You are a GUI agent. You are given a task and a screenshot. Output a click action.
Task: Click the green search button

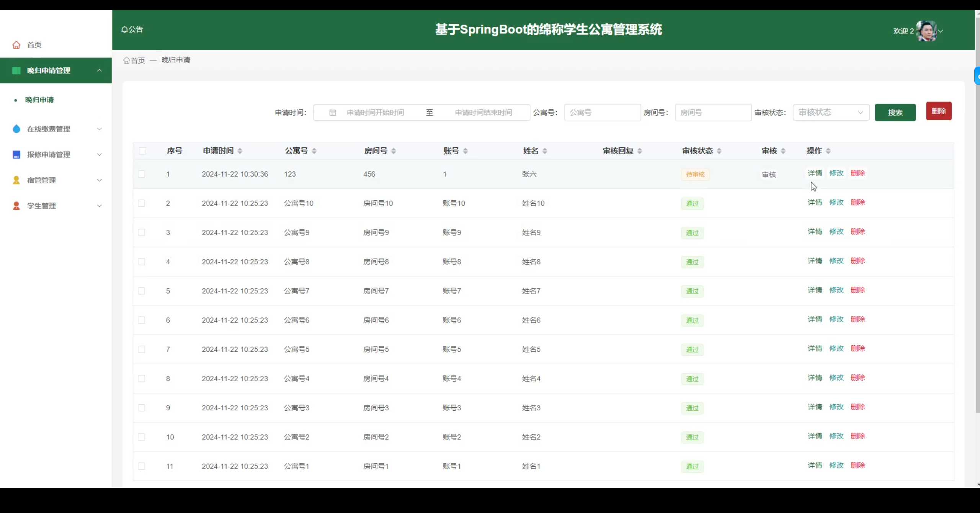(x=895, y=113)
